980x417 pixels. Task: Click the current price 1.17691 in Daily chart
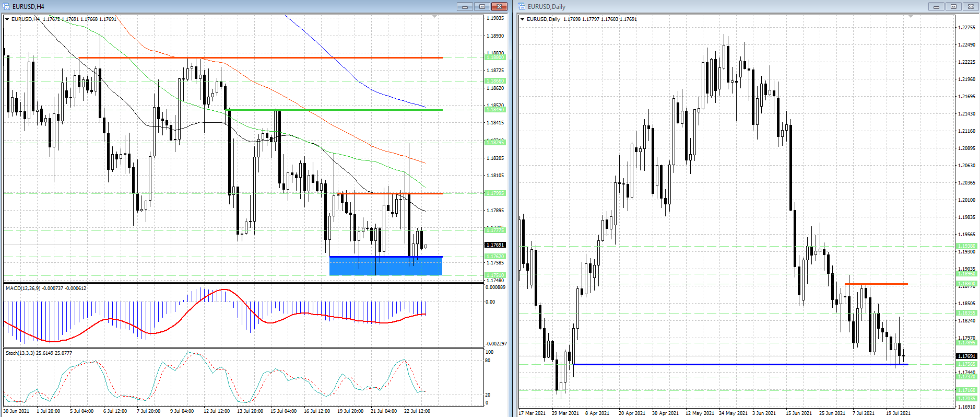(967, 356)
